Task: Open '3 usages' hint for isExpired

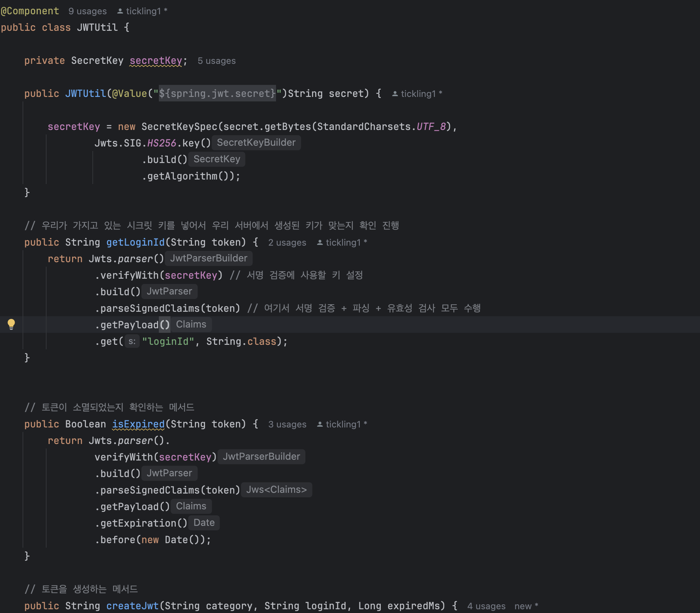Action: point(287,424)
